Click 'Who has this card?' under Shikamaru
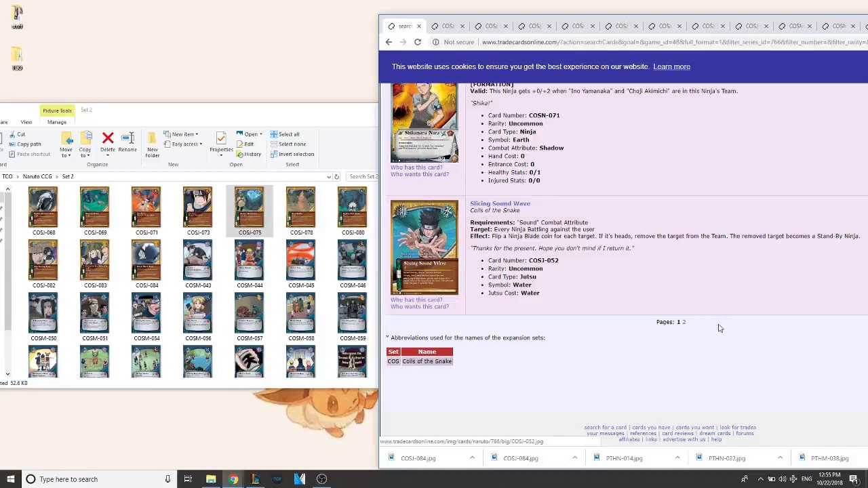The image size is (868, 488). pos(416,167)
